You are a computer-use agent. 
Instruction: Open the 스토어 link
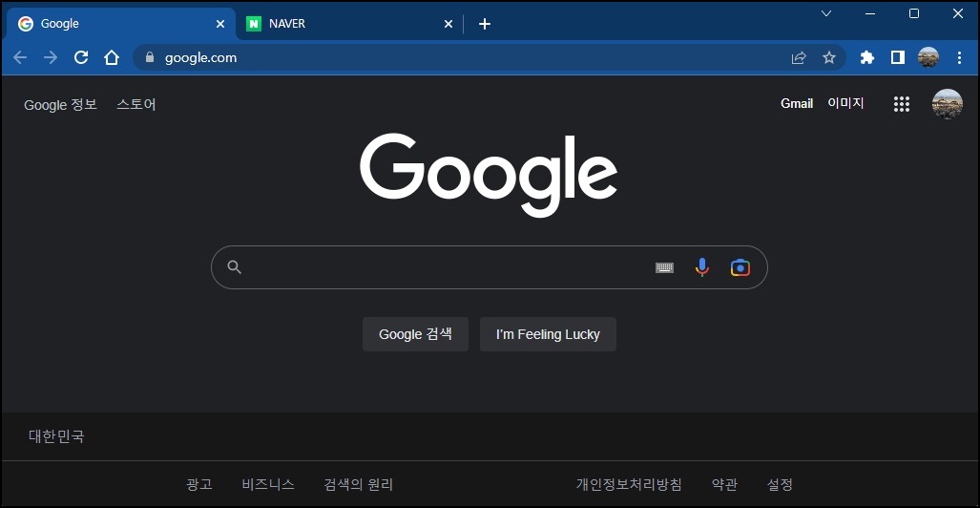(136, 104)
